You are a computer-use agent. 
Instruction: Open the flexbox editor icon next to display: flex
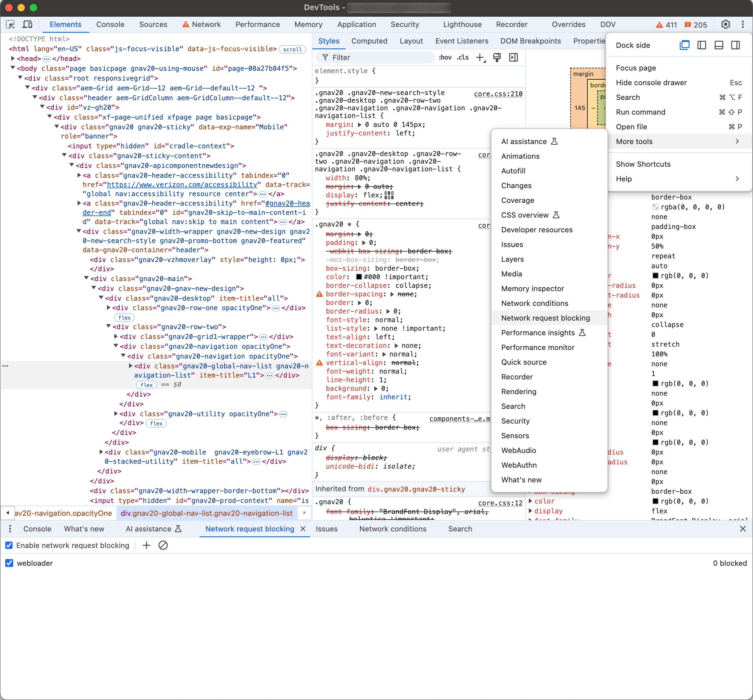(x=389, y=195)
